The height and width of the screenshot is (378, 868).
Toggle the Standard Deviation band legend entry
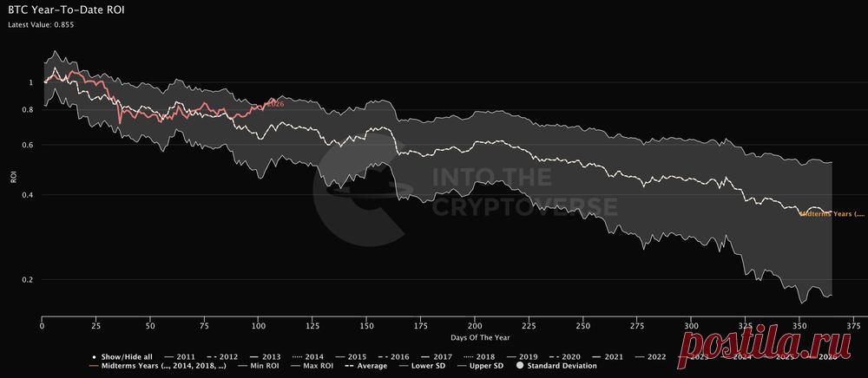[556, 365]
